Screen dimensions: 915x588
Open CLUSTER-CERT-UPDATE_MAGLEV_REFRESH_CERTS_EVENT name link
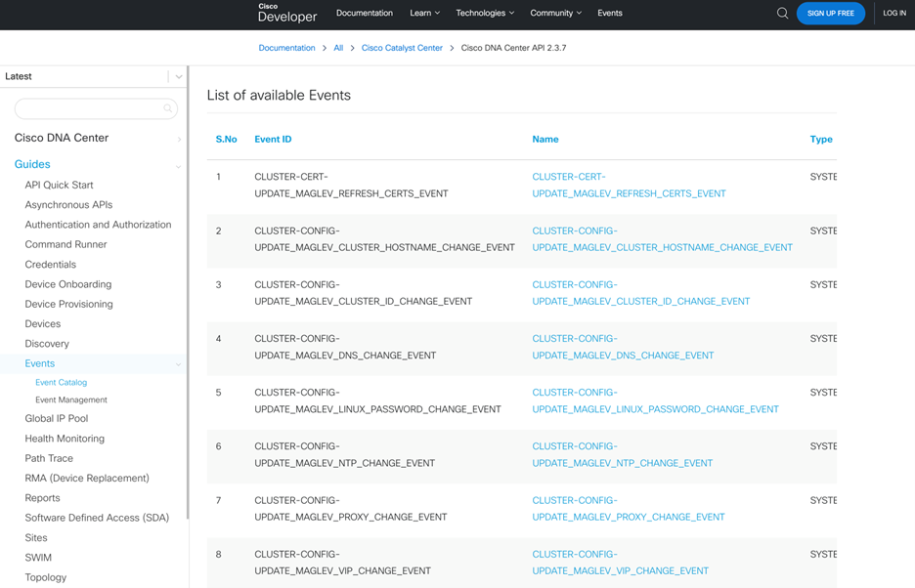pyautogui.click(x=629, y=186)
